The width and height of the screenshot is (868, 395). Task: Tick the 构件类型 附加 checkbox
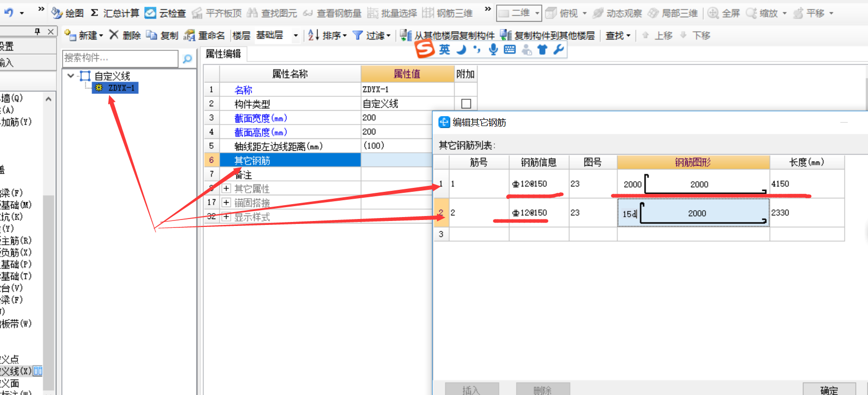[466, 104]
